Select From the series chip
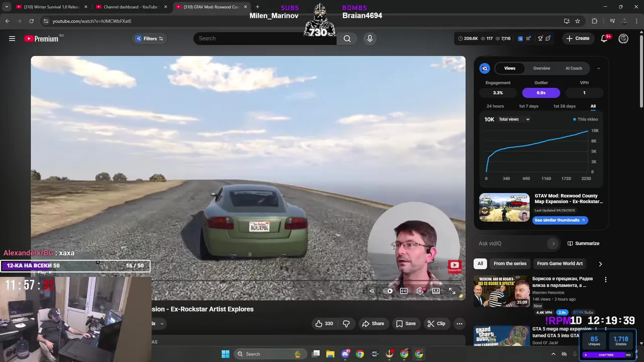 coord(510,263)
